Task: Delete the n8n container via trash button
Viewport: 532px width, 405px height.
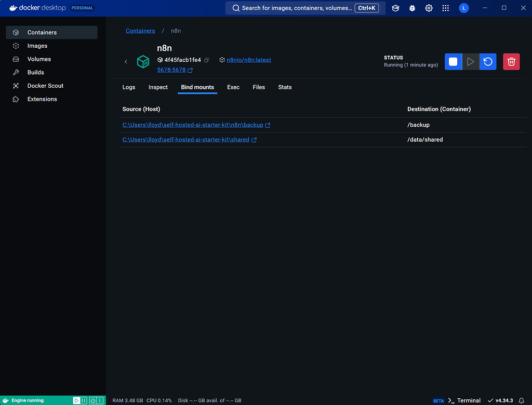Action: 511,61
